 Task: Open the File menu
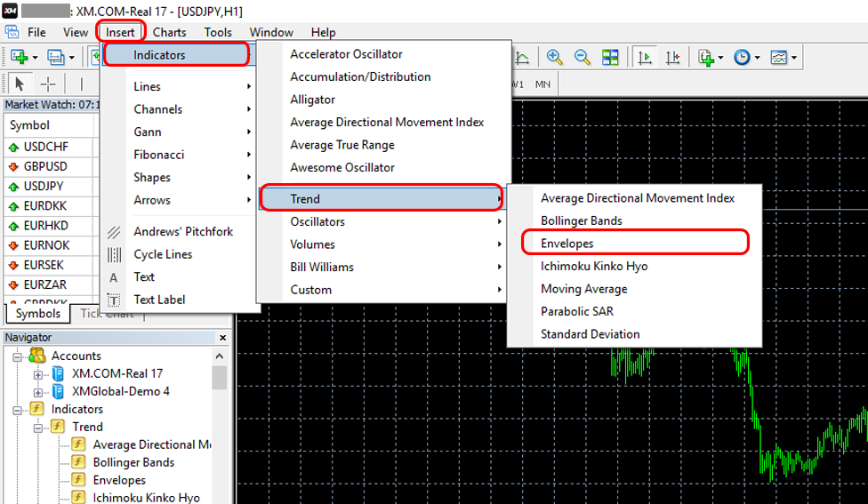point(36,32)
